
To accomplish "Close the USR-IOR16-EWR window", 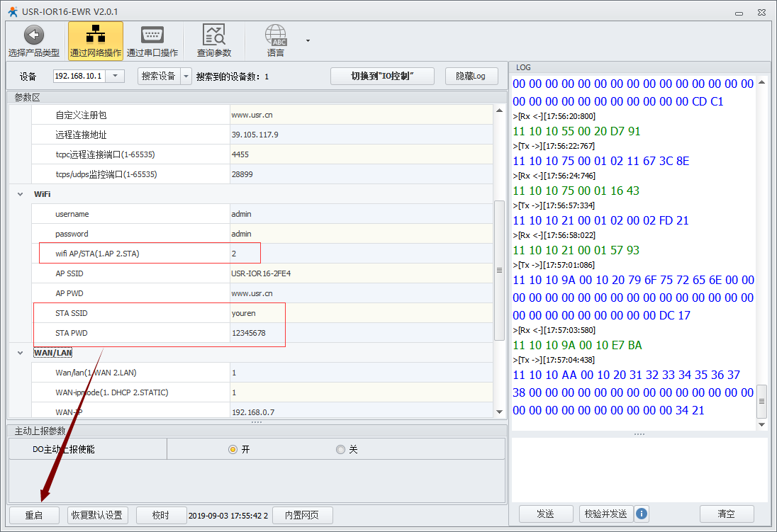I will 761,12.
